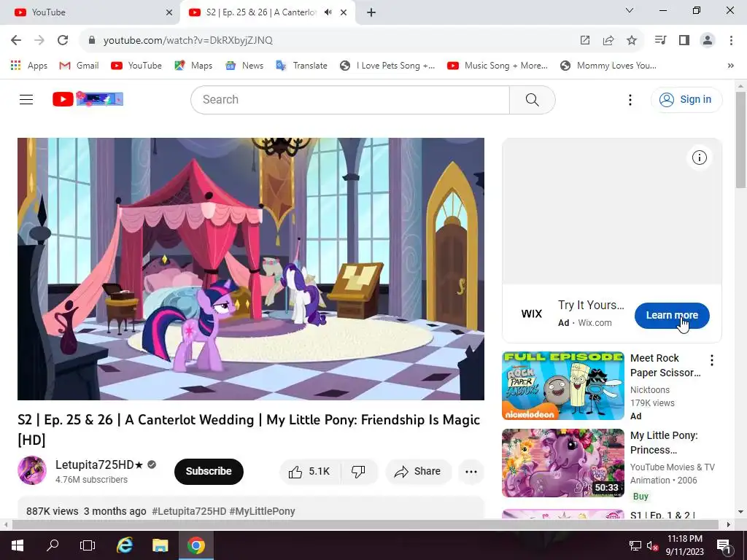747x560 pixels.
Task: Open My Little Pony Princess movie thumbnail
Action: pyautogui.click(x=562, y=463)
